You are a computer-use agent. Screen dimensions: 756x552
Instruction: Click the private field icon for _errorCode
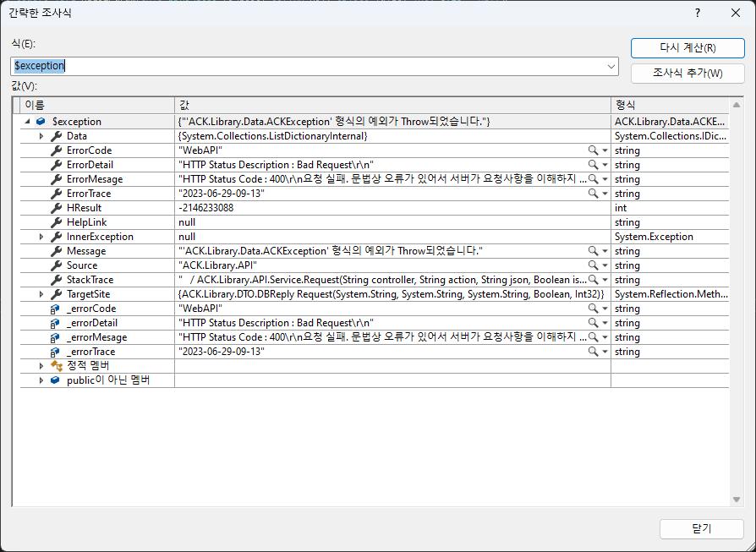(56, 309)
